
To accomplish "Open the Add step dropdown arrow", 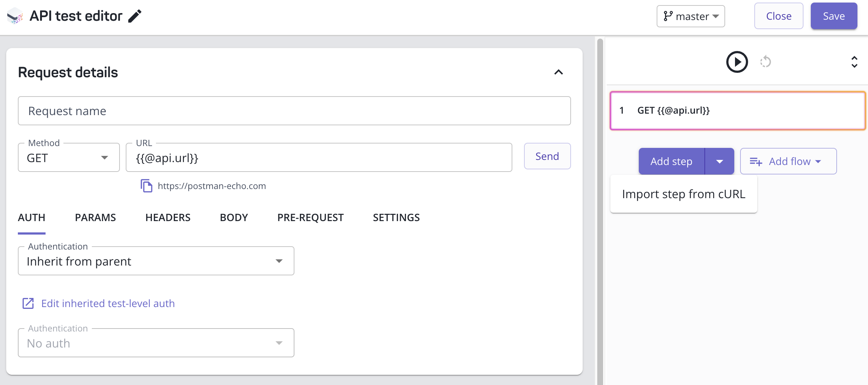I will [719, 161].
